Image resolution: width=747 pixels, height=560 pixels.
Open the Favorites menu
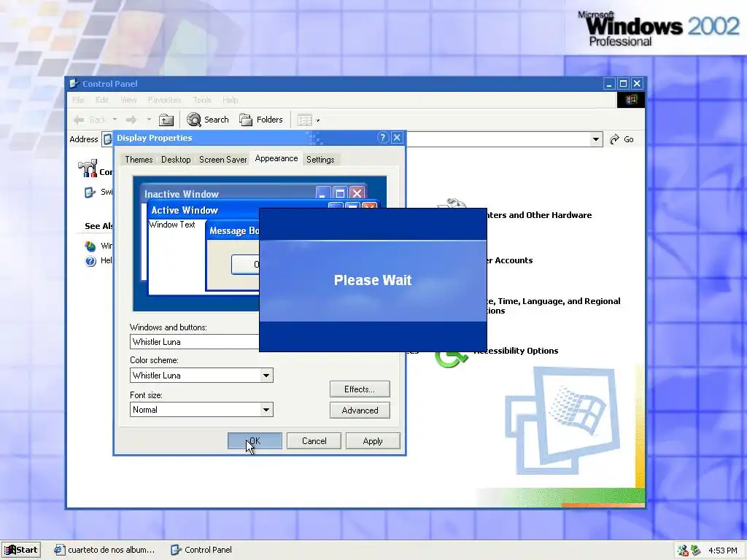[164, 100]
